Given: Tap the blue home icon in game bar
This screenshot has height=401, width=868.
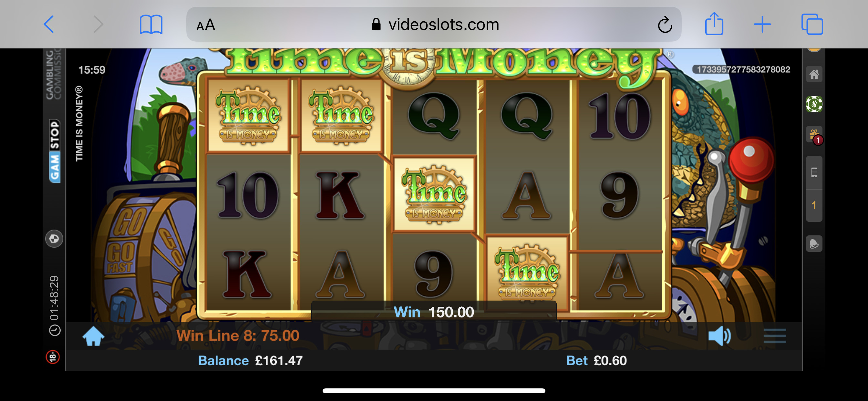Looking at the screenshot, I should [93, 336].
